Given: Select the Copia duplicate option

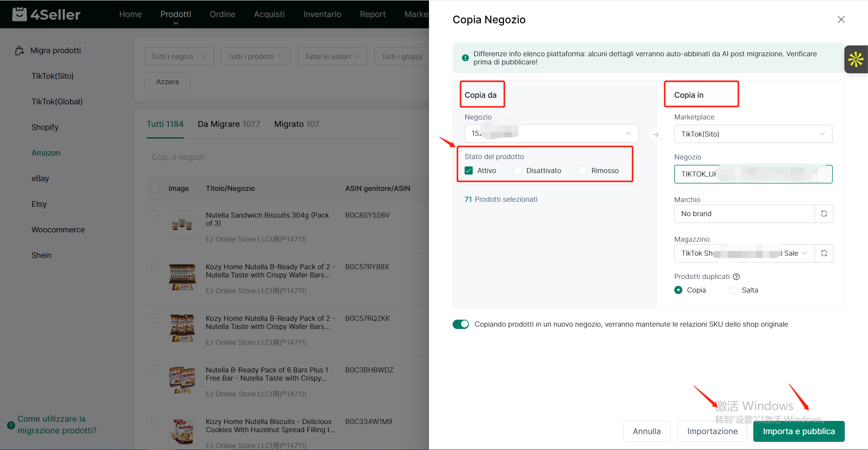Looking at the screenshot, I should click(x=678, y=290).
